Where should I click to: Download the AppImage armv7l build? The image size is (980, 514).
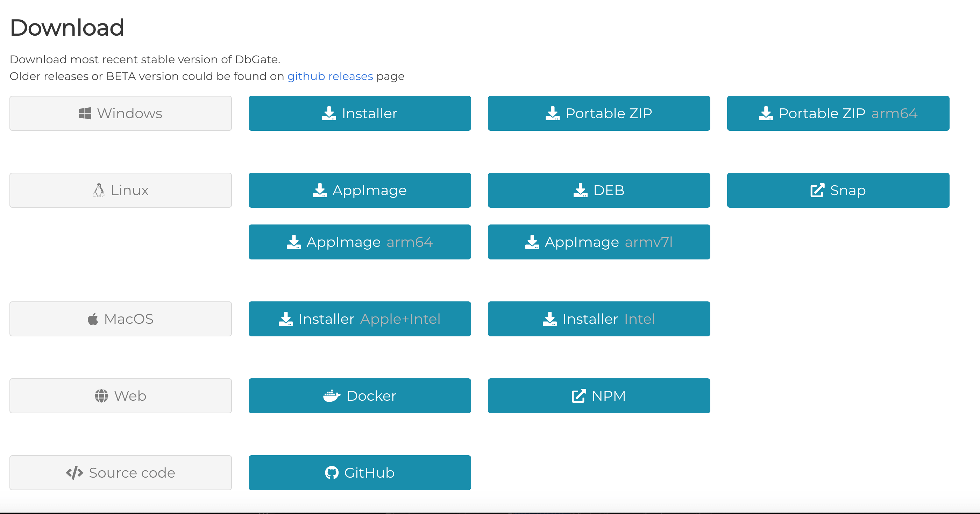(599, 242)
